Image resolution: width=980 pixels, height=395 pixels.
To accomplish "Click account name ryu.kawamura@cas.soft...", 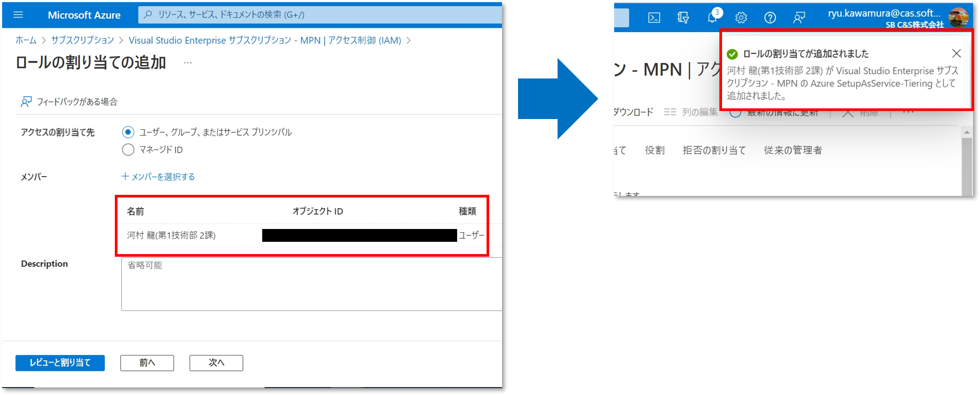I will [x=884, y=13].
